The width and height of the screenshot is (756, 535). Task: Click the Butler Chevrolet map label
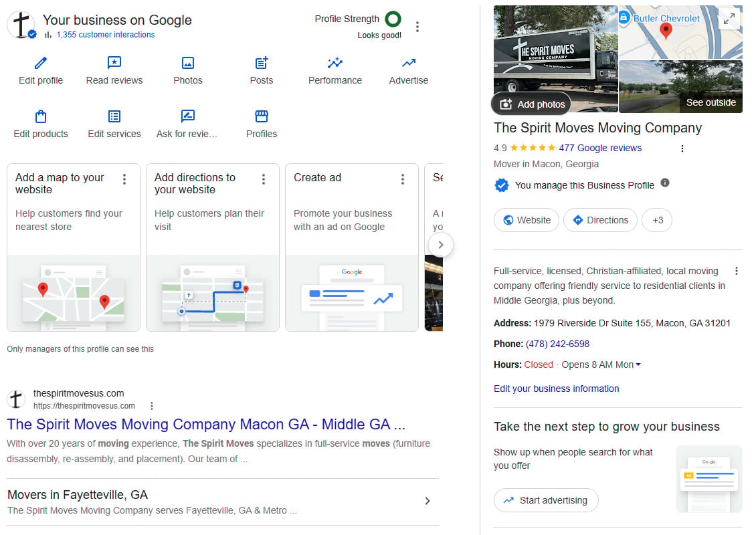pyautogui.click(x=666, y=18)
